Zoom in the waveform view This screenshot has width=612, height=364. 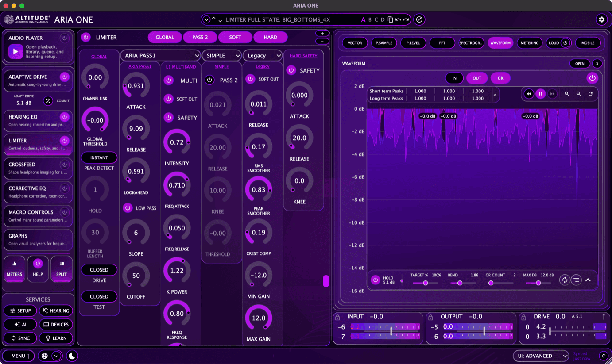[x=578, y=94]
